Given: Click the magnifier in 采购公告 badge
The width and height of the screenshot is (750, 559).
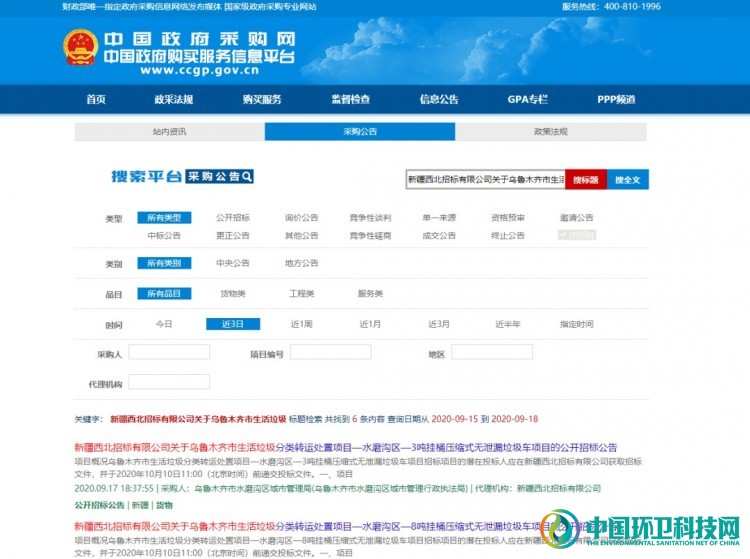Looking at the screenshot, I should (x=247, y=176).
